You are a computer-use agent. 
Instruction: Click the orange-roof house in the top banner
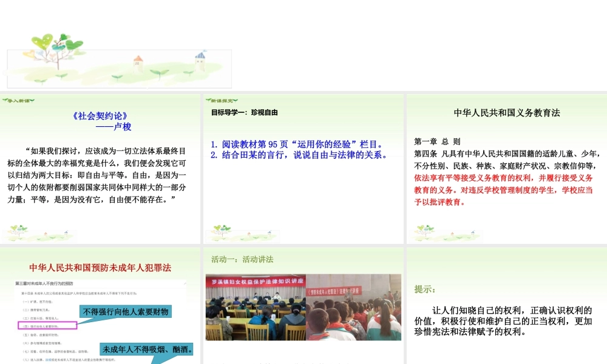[138, 61]
